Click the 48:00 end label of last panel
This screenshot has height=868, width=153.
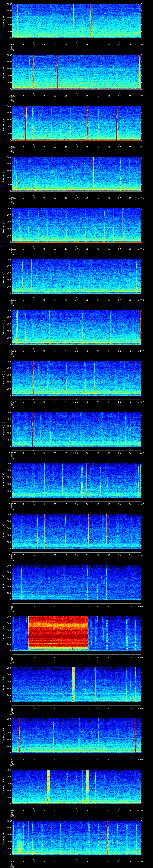pos(141,862)
